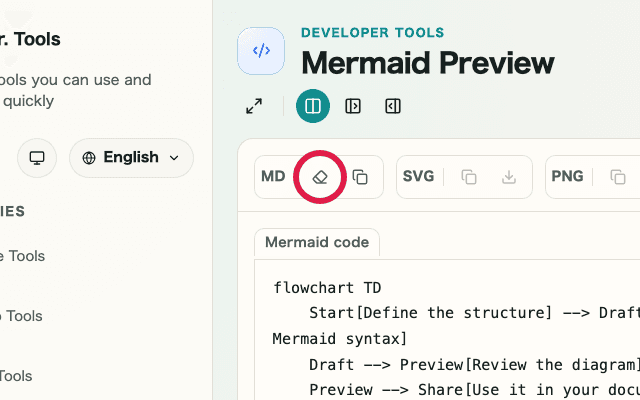Click the globe icon beside English
This screenshot has height=400, width=640.
pos(89,158)
